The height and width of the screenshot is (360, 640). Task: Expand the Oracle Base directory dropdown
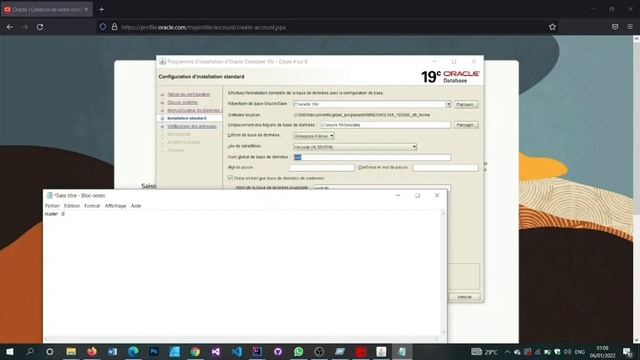(x=448, y=104)
